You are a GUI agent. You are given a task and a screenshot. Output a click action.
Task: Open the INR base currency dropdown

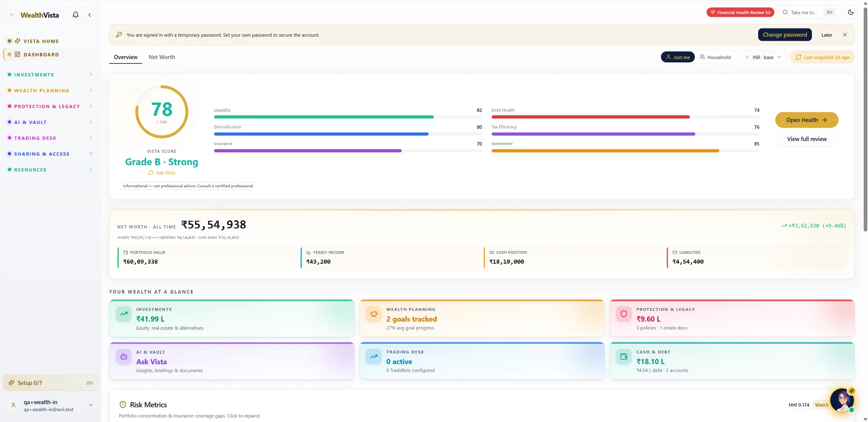pos(763,57)
